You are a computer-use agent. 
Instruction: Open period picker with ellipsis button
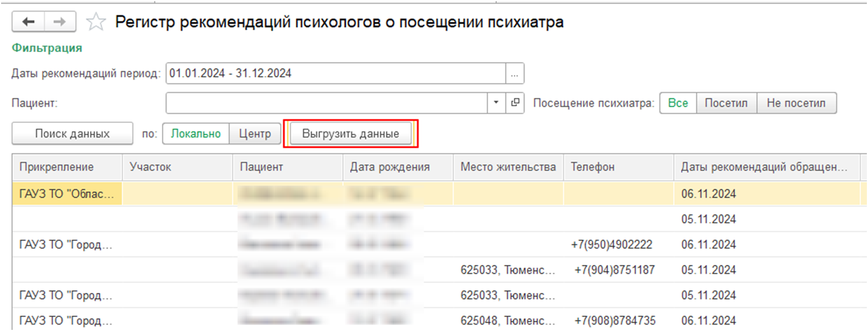point(514,73)
